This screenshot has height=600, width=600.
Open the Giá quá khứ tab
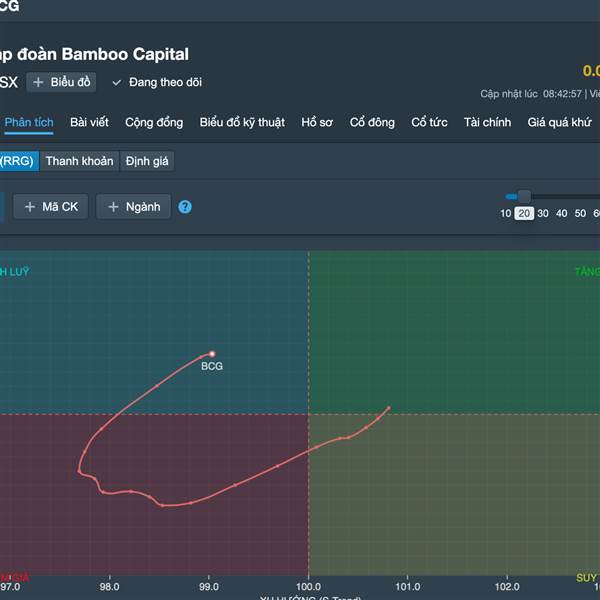coord(559,122)
